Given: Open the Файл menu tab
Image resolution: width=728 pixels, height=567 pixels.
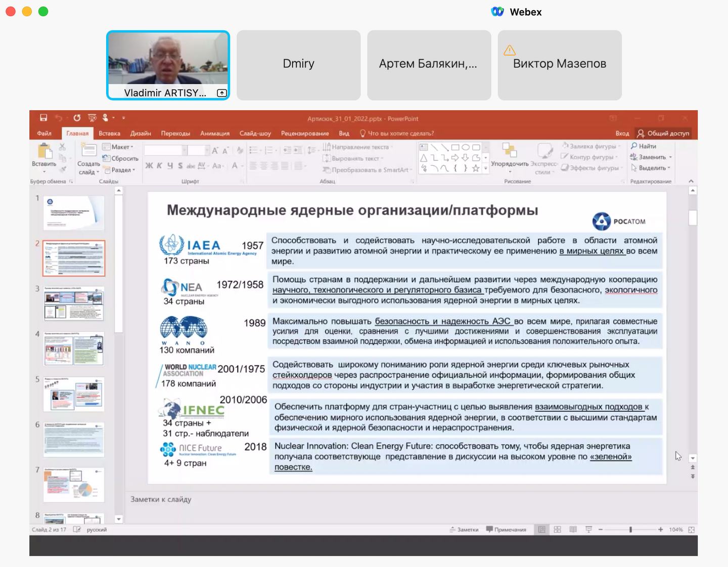Looking at the screenshot, I should click(x=44, y=134).
